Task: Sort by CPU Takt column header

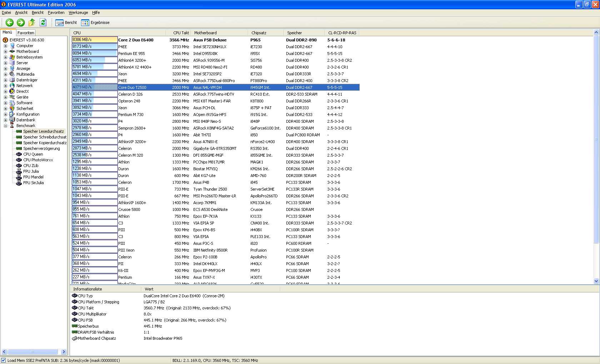Action: point(178,33)
